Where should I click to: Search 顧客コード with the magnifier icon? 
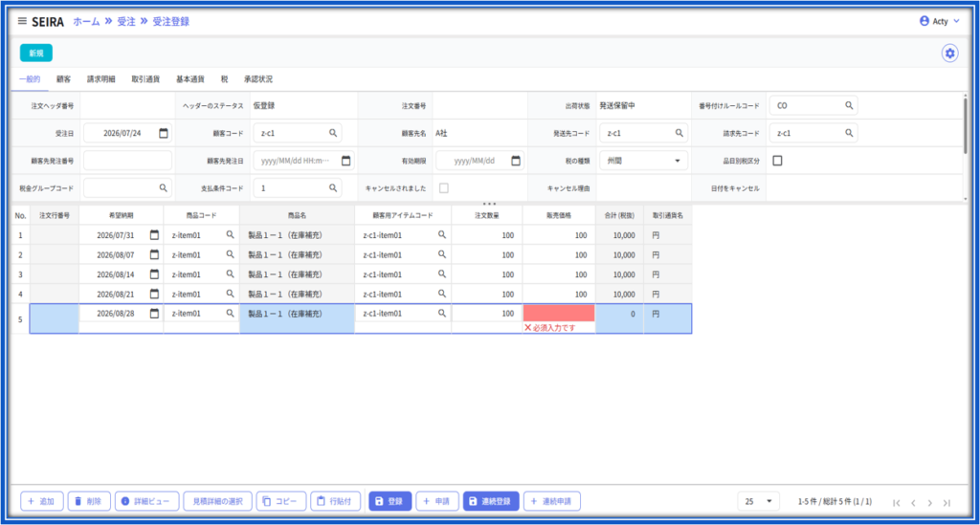click(x=333, y=133)
